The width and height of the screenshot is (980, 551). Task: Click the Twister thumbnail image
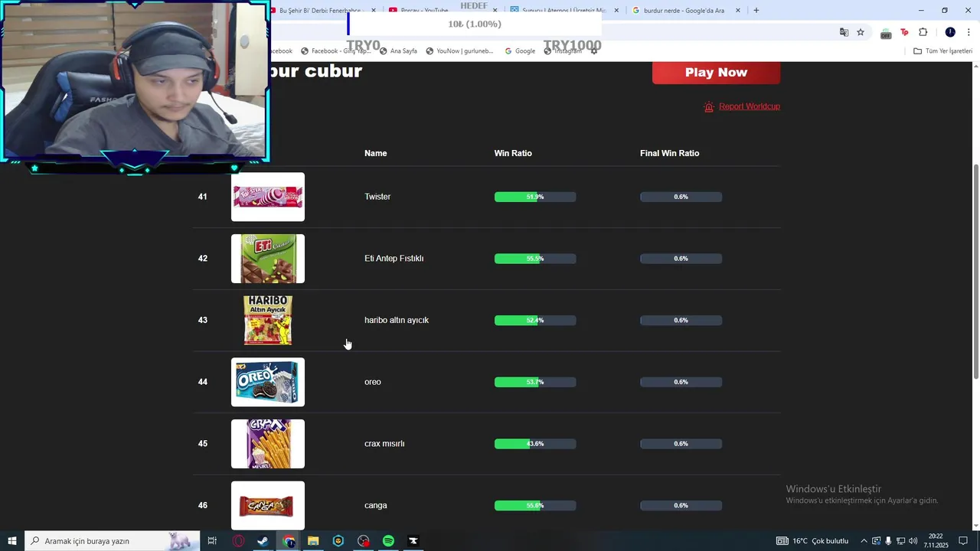pyautogui.click(x=268, y=197)
